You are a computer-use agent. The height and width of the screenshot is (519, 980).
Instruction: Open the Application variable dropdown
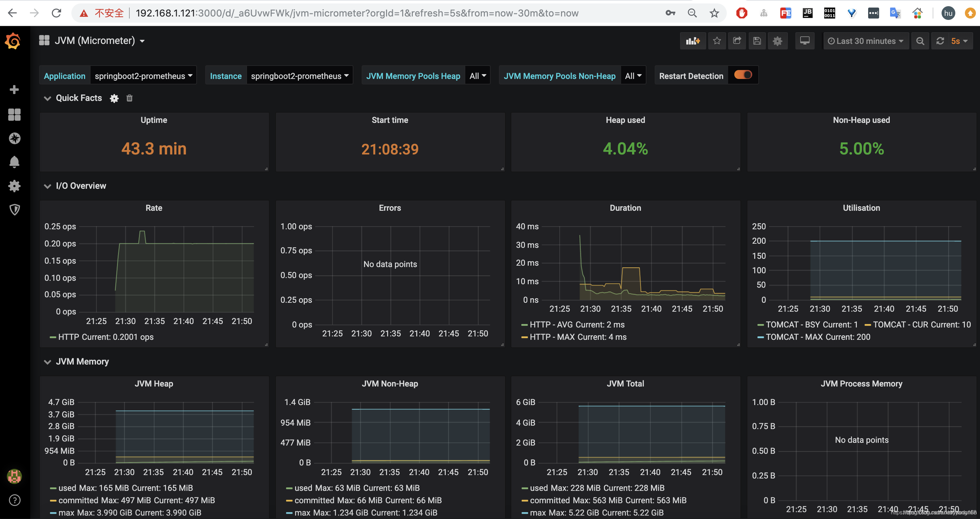[143, 76]
